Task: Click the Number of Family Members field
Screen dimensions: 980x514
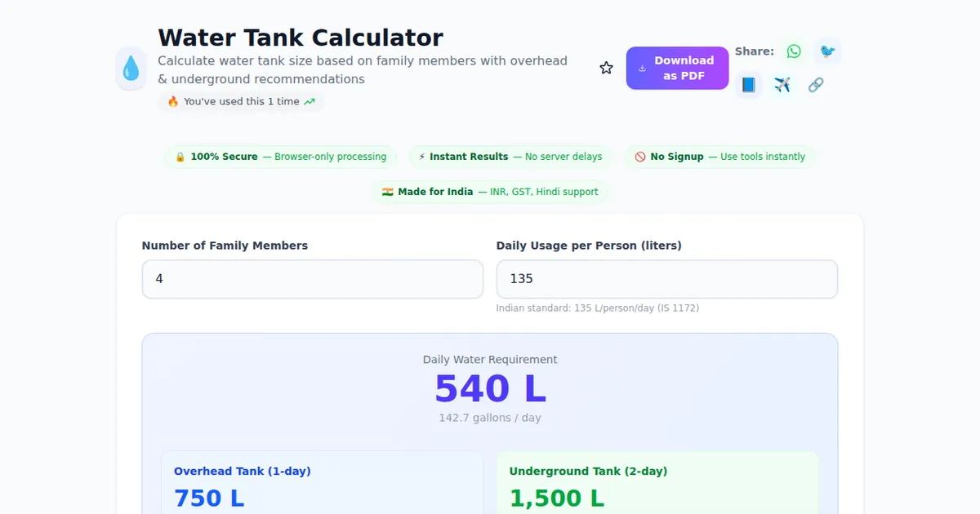Action: pos(312,279)
